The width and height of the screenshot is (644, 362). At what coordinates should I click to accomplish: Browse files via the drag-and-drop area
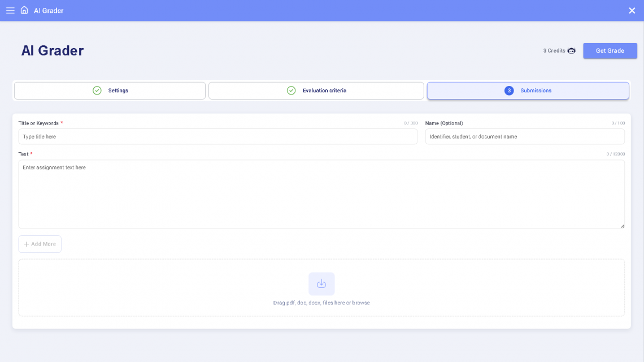click(321, 303)
